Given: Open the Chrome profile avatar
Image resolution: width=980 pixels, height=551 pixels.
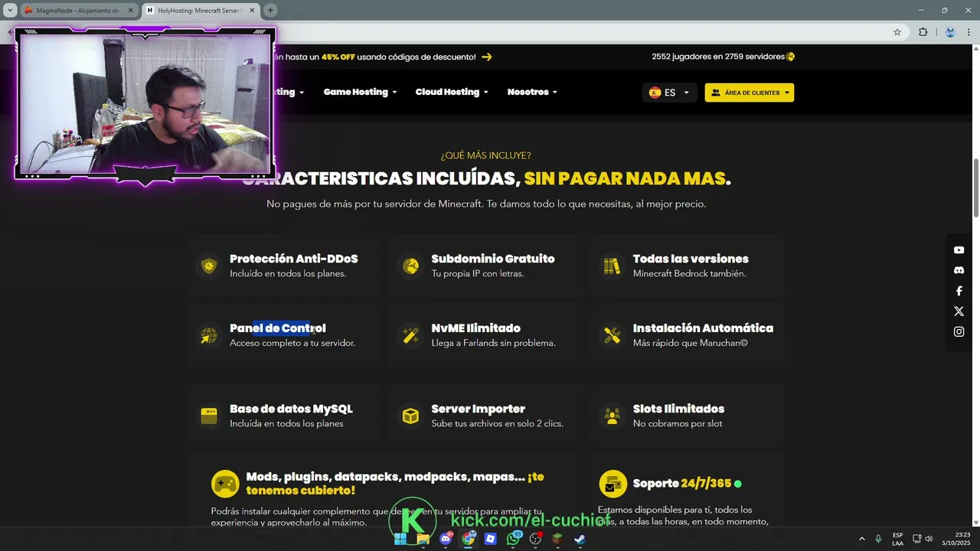Looking at the screenshot, I should [x=950, y=32].
